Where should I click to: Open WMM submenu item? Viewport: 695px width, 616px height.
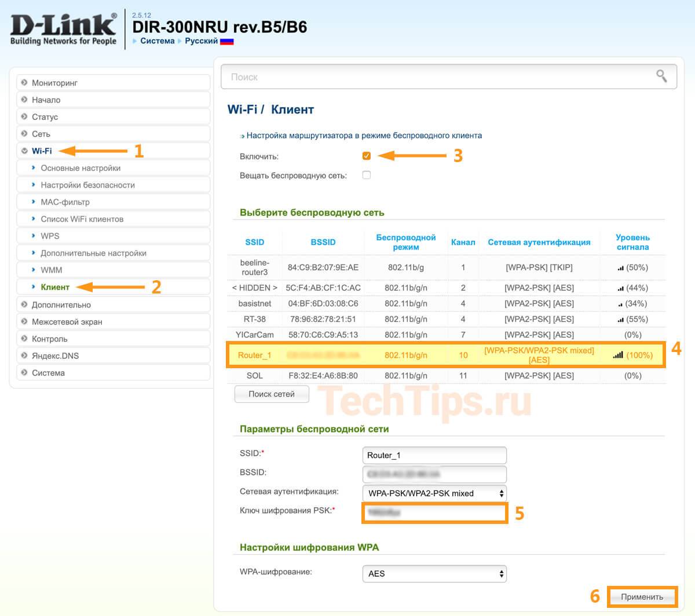(113, 270)
